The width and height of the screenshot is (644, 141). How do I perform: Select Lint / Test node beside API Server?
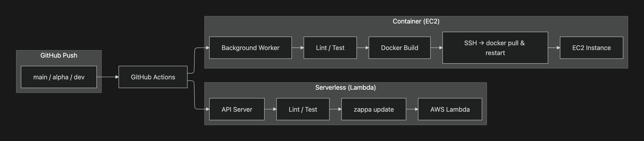pos(303,109)
